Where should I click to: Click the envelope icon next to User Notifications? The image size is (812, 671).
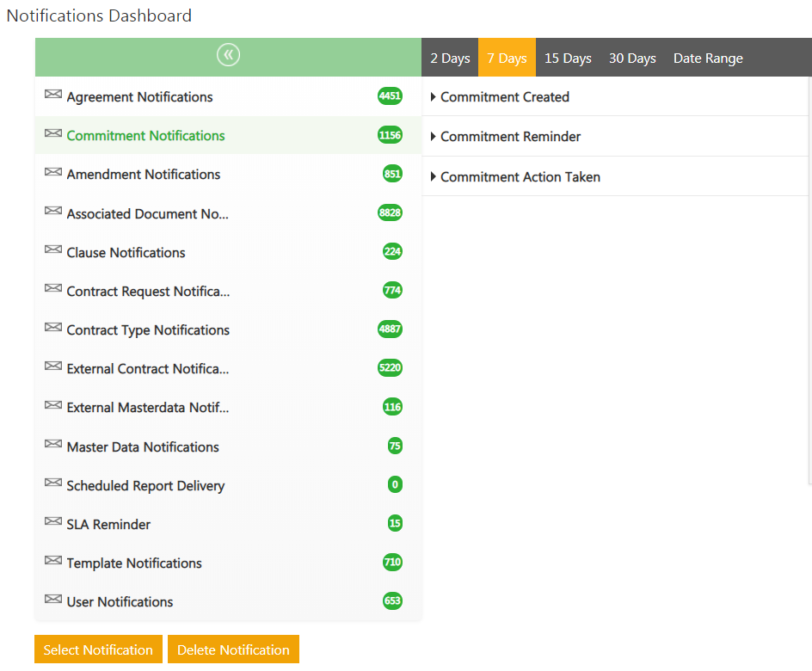[53, 600]
